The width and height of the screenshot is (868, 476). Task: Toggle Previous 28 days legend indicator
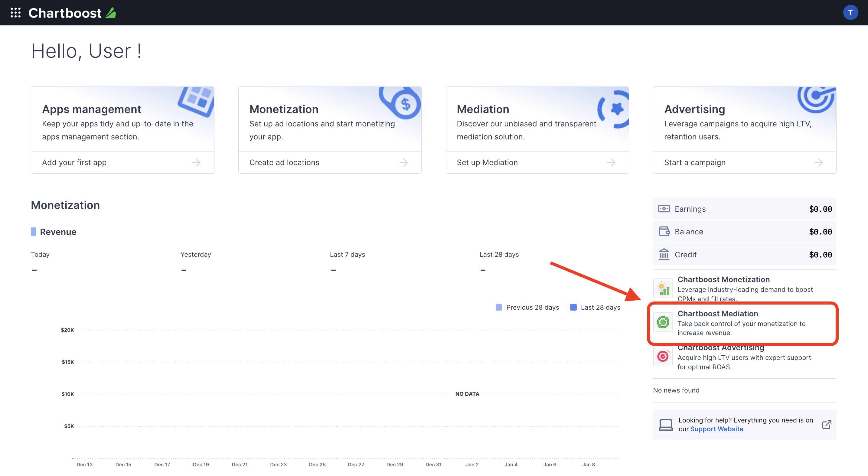click(499, 307)
